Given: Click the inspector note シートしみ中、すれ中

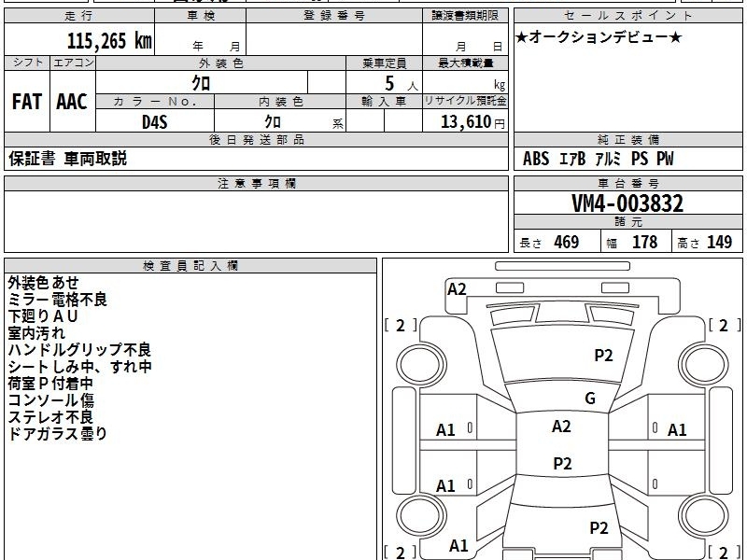Looking at the screenshot, I should (x=79, y=366).
